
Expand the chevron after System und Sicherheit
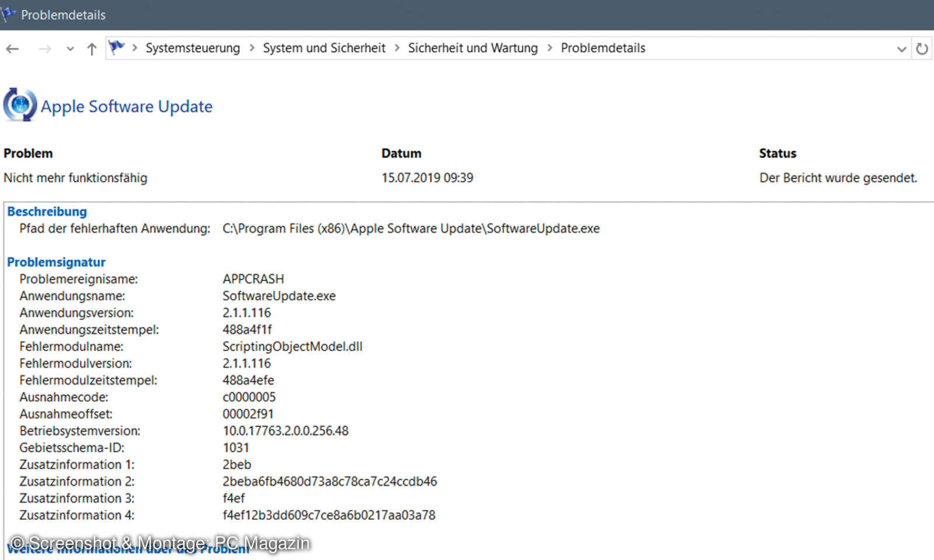pyautogui.click(x=397, y=48)
